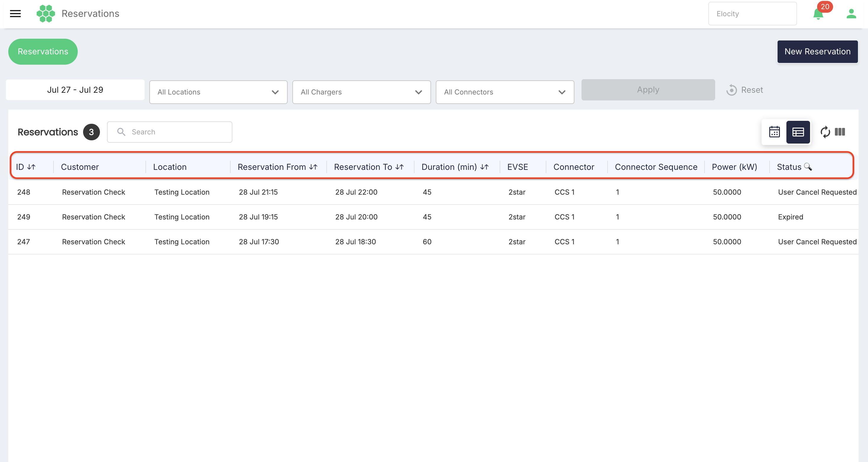Click the Status filter magnifier icon
868x462 pixels.
click(x=808, y=167)
